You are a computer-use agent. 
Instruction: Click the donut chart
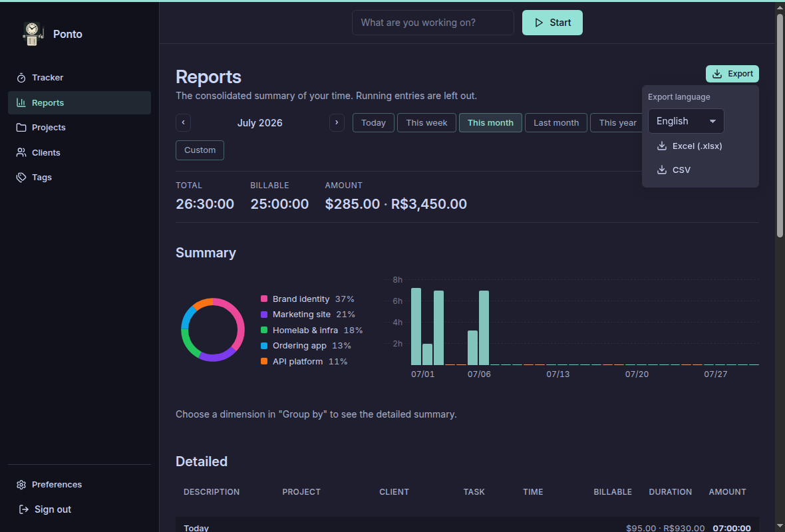tap(213, 330)
